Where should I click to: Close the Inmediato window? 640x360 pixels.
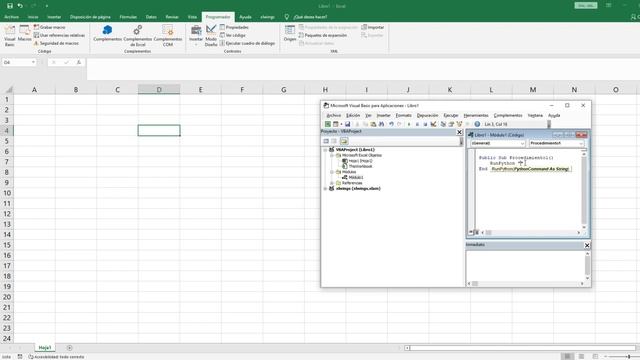tap(587, 245)
